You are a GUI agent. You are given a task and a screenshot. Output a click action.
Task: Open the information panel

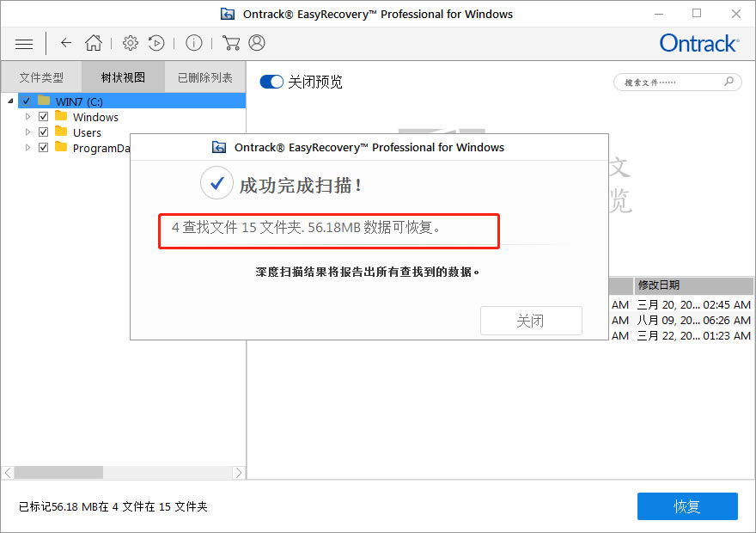pyautogui.click(x=193, y=43)
